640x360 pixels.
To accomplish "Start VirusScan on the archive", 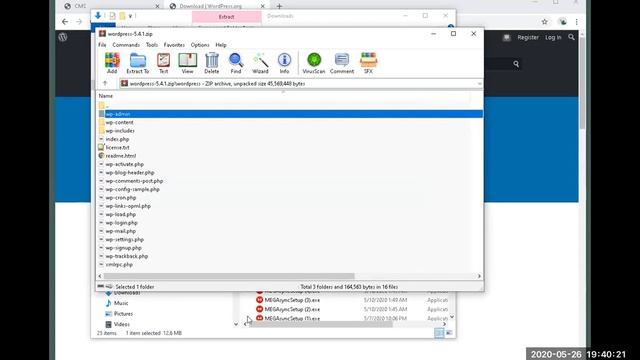I will tap(314, 63).
